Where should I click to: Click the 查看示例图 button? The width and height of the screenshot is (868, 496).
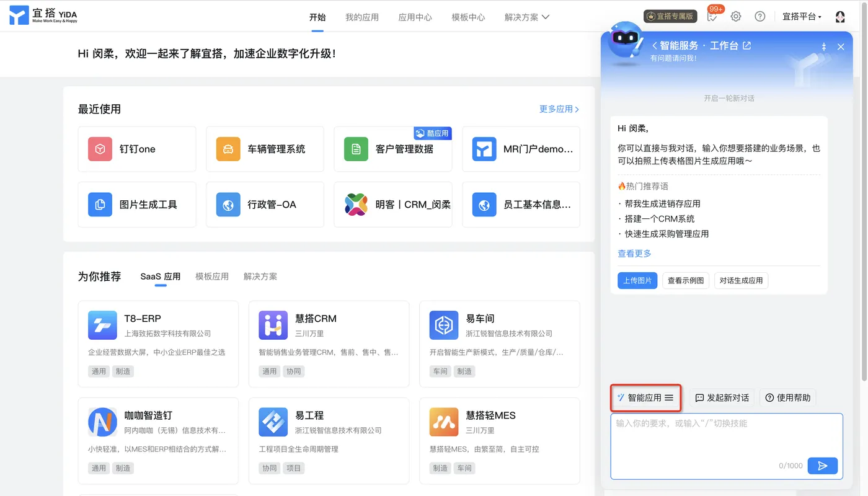[686, 280]
